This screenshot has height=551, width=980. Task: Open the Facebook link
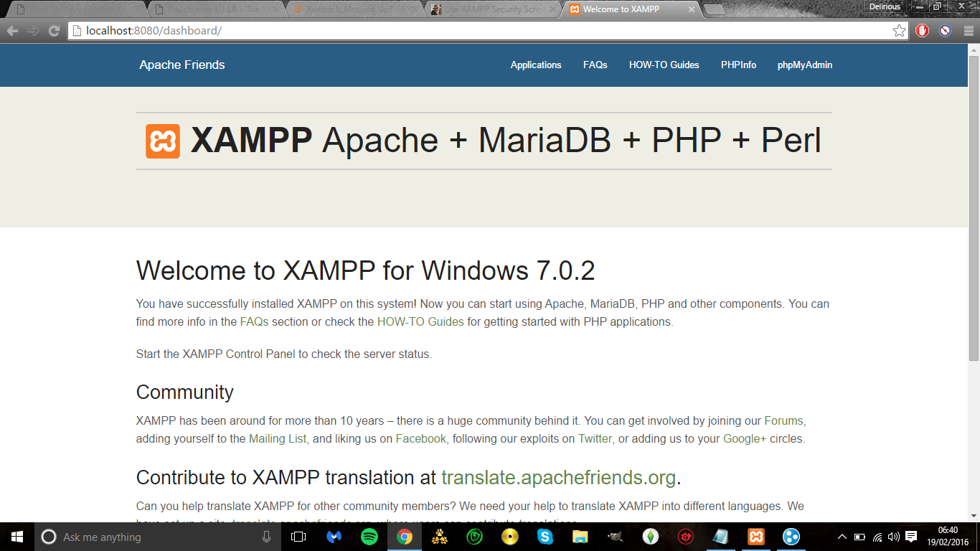(x=422, y=438)
